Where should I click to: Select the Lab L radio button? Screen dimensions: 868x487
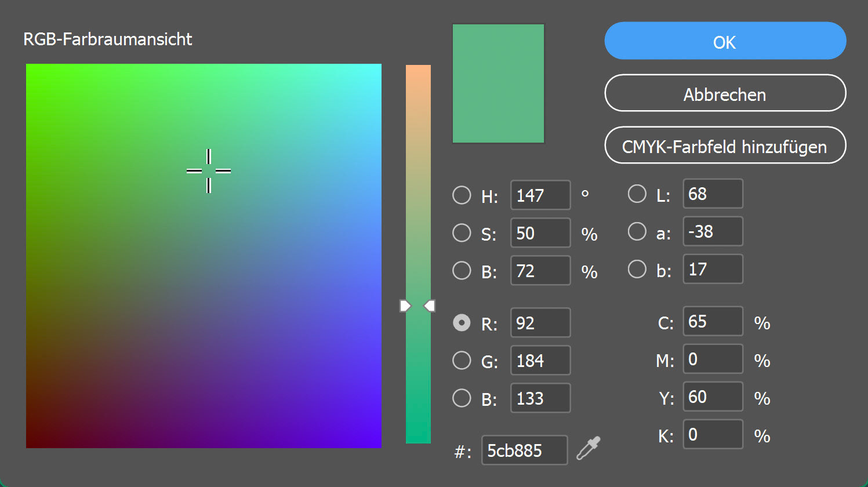point(637,194)
